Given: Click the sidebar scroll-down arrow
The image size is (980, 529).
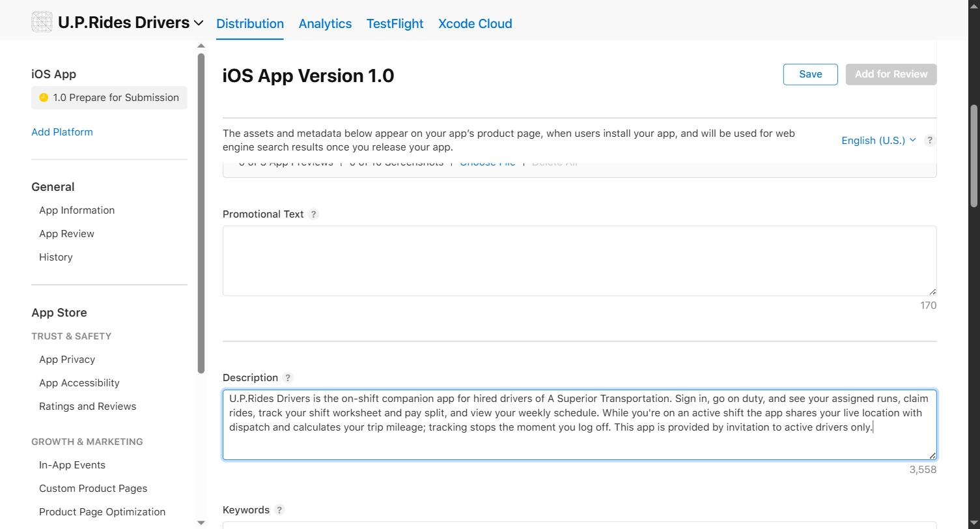Looking at the screenshot, I should [x=201, y=522].
